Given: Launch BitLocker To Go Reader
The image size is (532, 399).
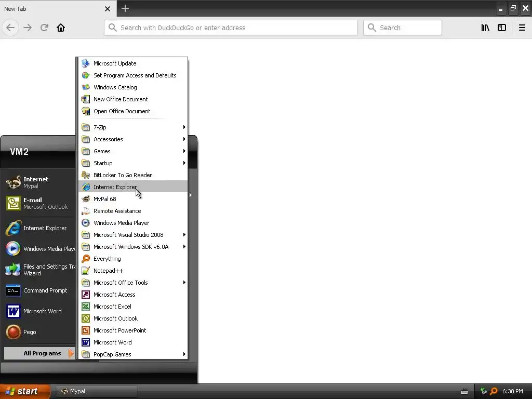Looking at the screenshot, I should pyautogui.click(x=133, y=175).
